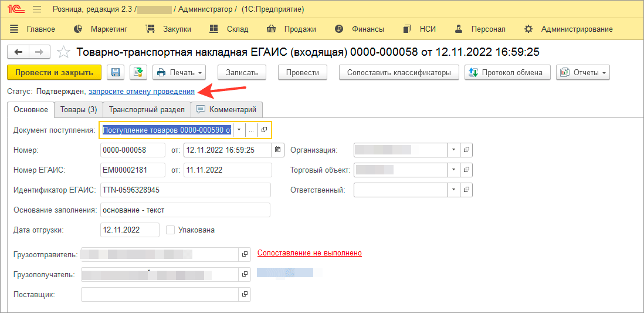Click the Провести button
Image resolution: width=644 pixels, height=313 pixels.
[302, 72]
